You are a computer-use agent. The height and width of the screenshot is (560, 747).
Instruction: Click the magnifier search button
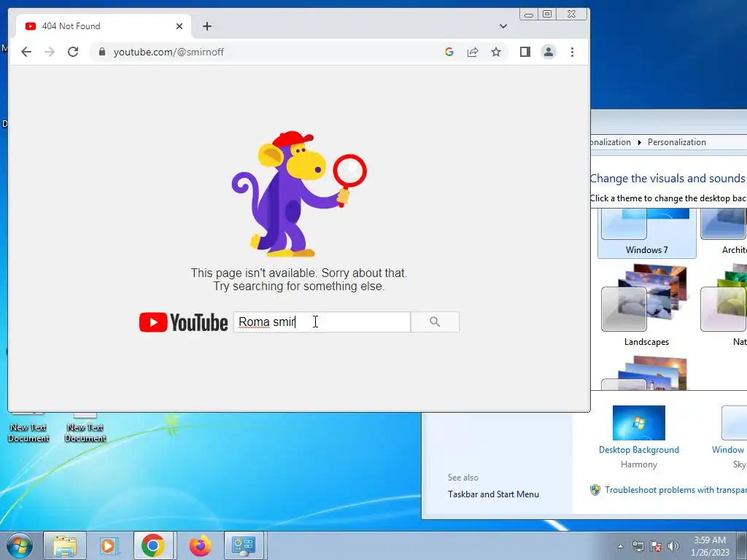435,322
